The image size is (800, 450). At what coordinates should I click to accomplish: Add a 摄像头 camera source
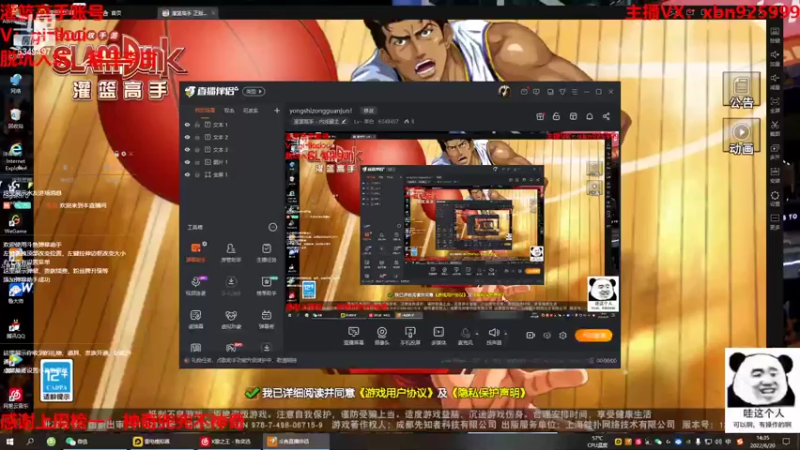point(382,336)
